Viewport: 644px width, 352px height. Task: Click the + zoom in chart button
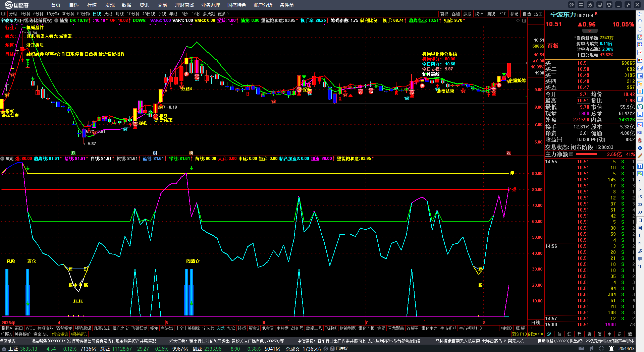532,328
